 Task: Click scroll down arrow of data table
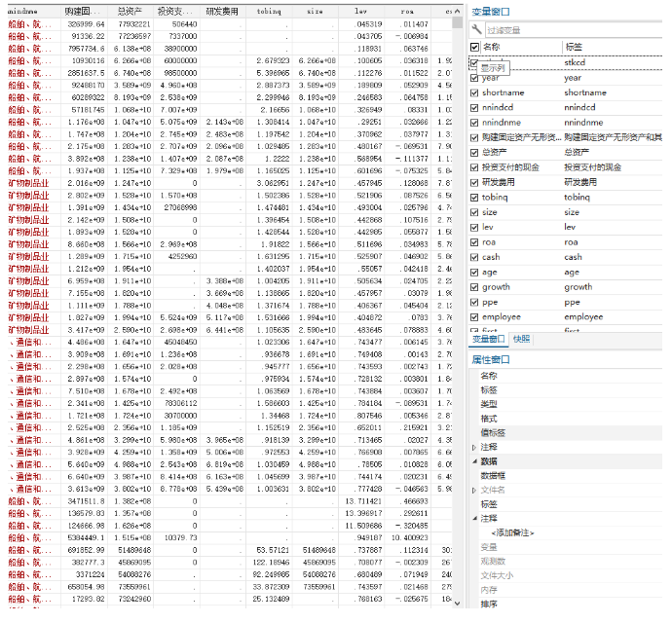point(458,604)
